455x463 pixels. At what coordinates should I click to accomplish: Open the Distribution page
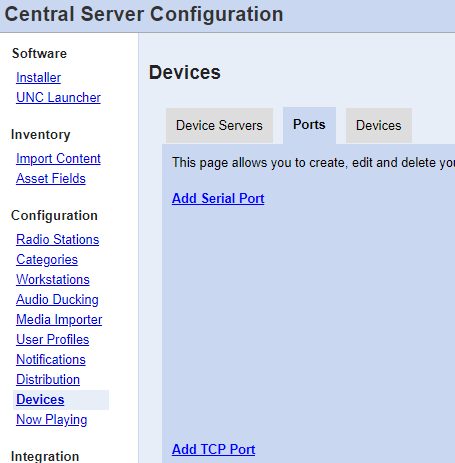[48, 380]
